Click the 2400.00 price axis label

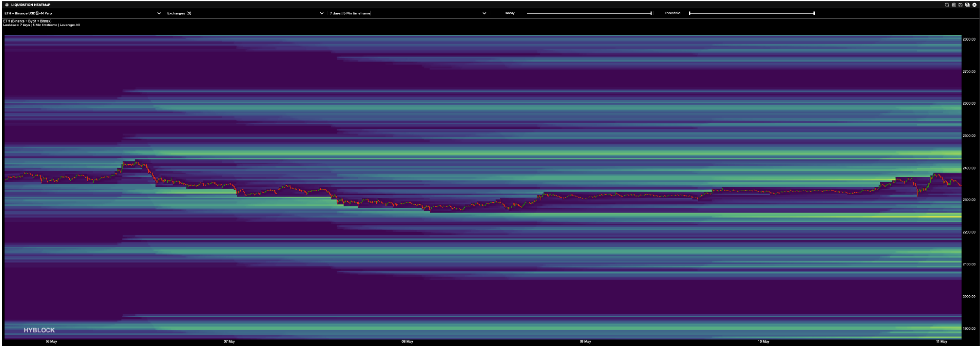point(969,168)
